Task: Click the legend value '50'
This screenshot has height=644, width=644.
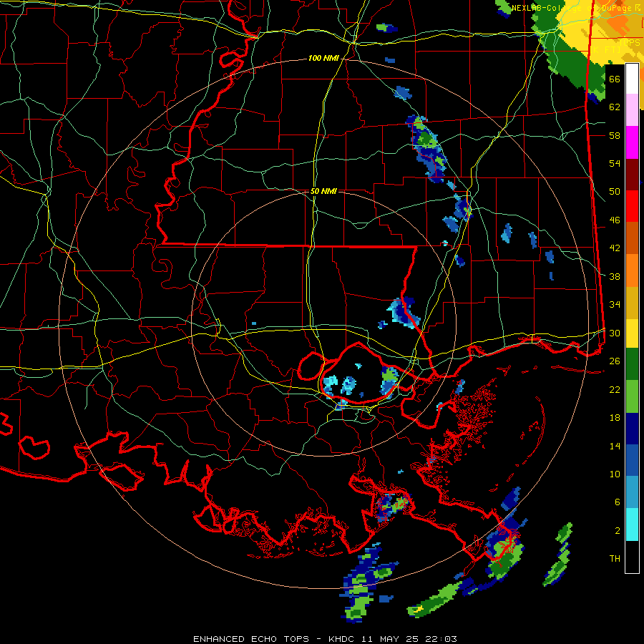Action: 615,192
